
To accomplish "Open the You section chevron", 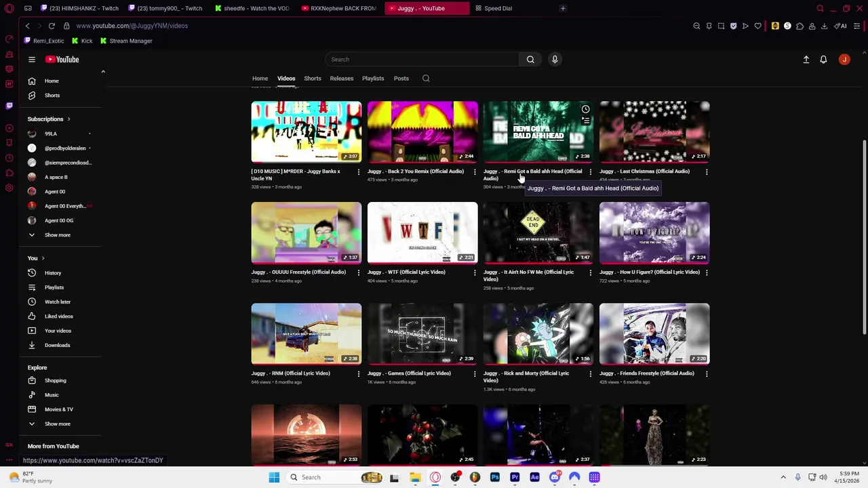I will click(x=43, y=258).
